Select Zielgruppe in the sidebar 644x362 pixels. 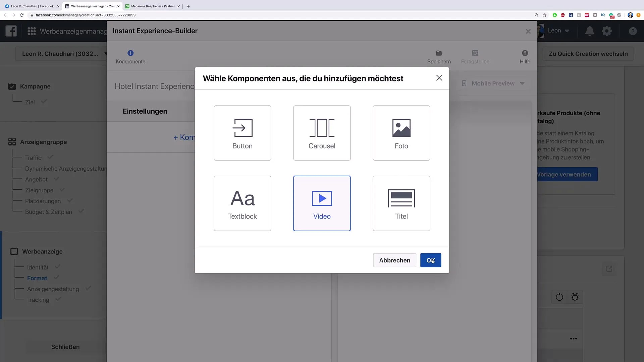(39, 190)
